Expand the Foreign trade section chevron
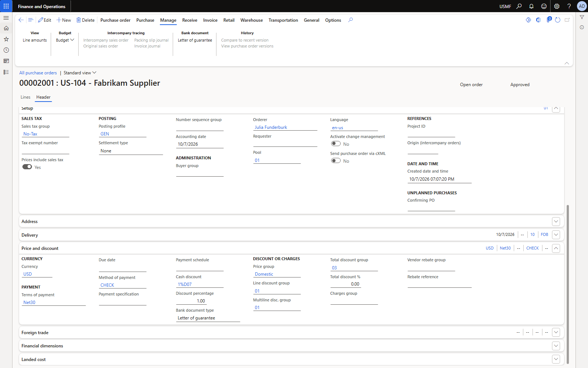Image resolution: width=588 pixels, height=368 pixels. (x=556, y=332)
